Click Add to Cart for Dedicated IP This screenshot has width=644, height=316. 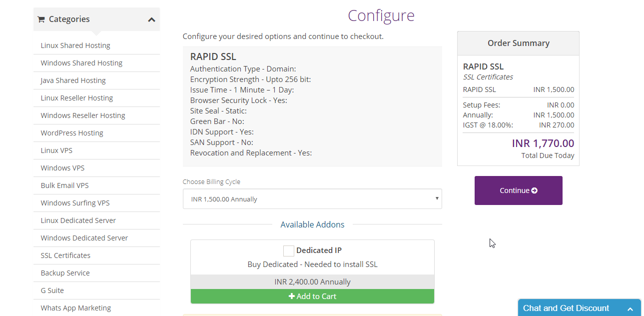312,296
